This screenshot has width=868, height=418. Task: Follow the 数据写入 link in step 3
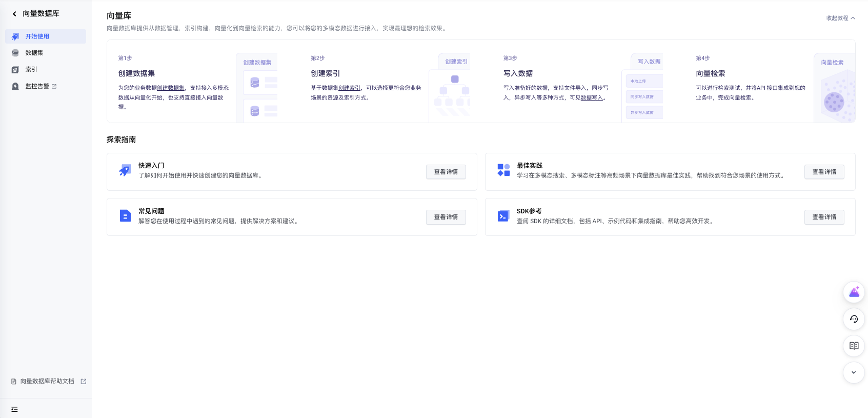click(592, 97)
